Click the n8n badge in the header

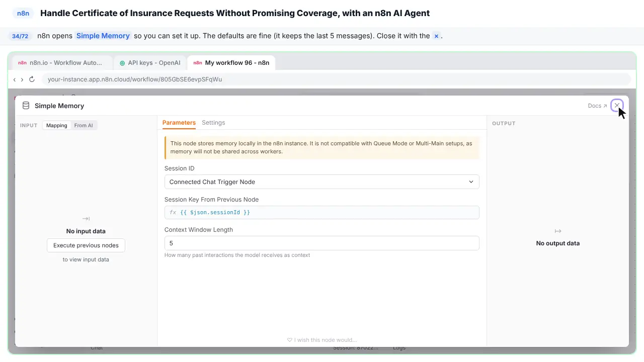pos(23,13)
